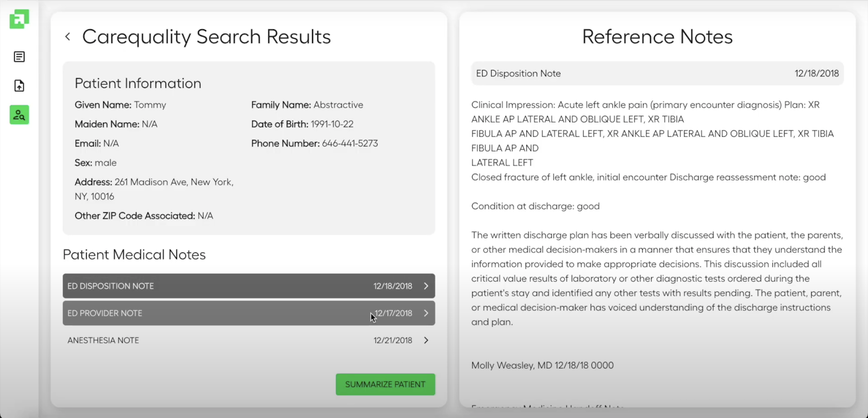Screen dimensions: 868x418
Task: Click the reference note date 12/18/2018
Action: (816, 73)
